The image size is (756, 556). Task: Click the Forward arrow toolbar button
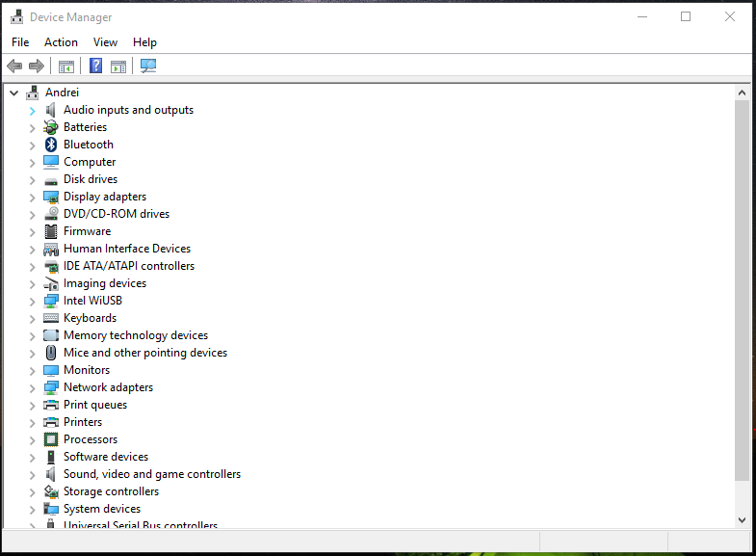tap(37, 66)
